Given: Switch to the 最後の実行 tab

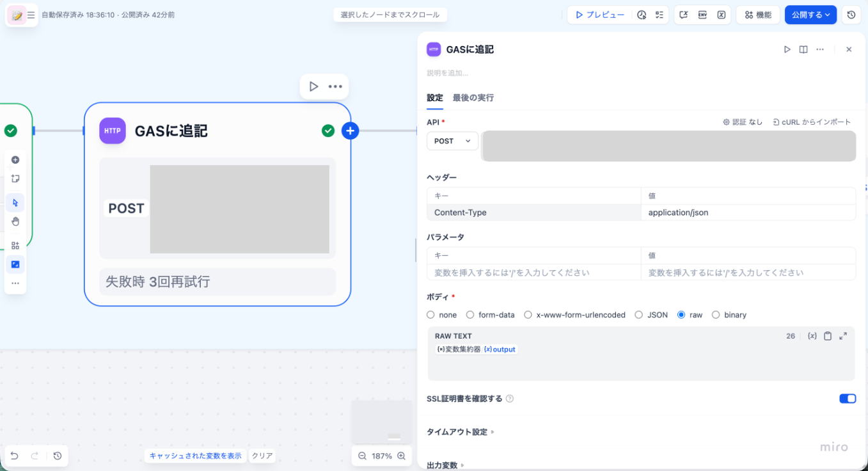Looking at the screenshot, I should (x=473, y=98).
